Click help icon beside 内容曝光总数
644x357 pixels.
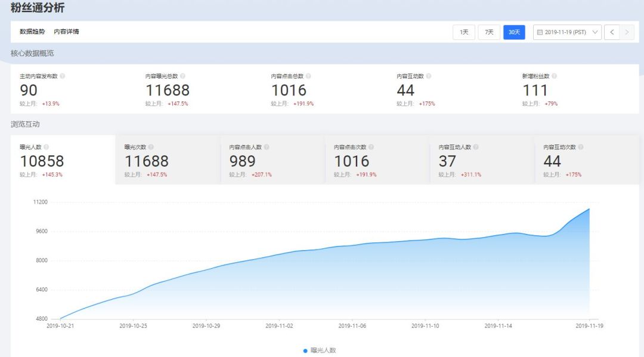pyautogui.click(x=182, y=76)
